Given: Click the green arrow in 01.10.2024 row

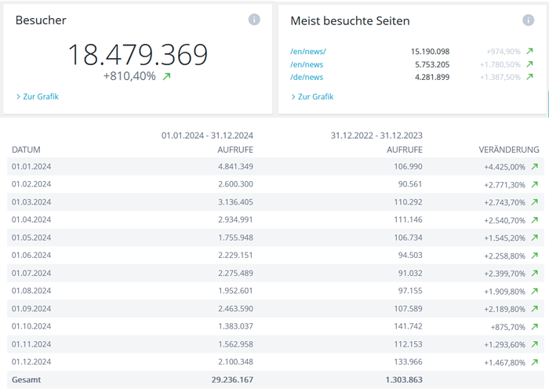Looking at the screenshot, I should pyautogui.click(x=534, y=327).
